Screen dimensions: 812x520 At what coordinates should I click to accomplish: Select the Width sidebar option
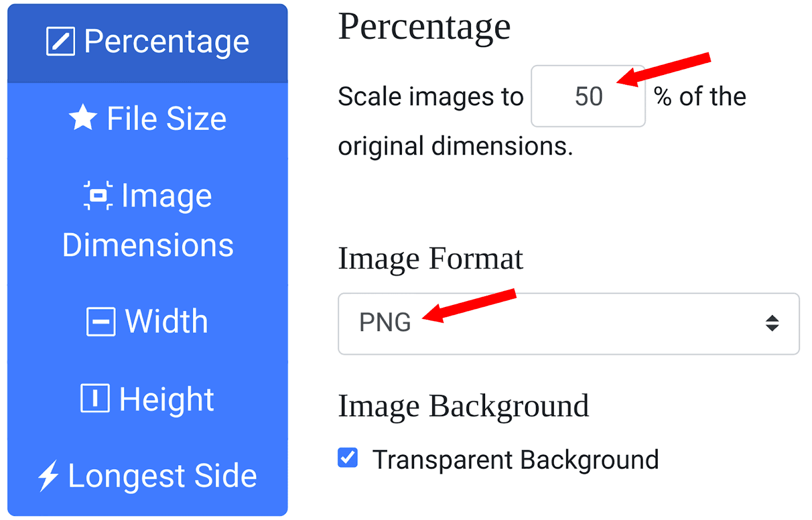pos(147,321)
